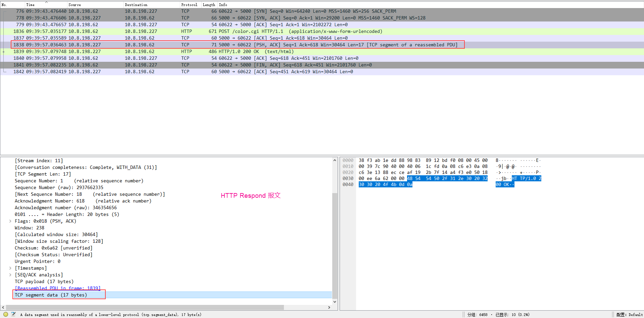Select packet 1841 FIN, ACK row
The width and height of the screenshot is (644, 318).
[x=322, y=65]
